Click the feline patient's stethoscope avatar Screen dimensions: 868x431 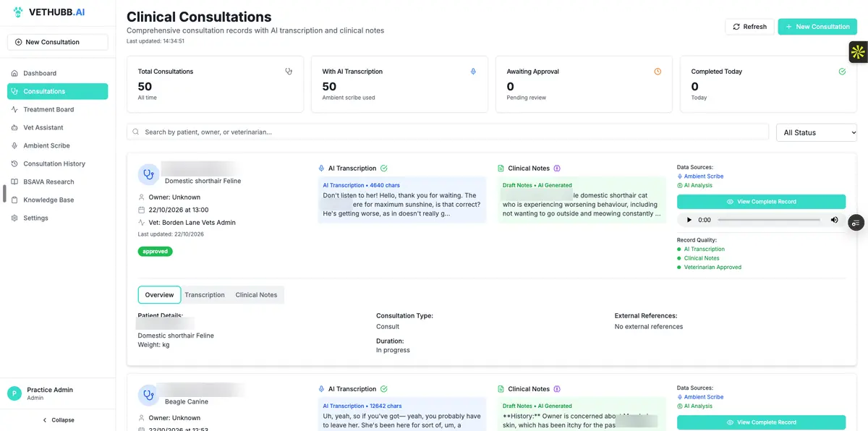pyautogui.click(x=149, y=174)
